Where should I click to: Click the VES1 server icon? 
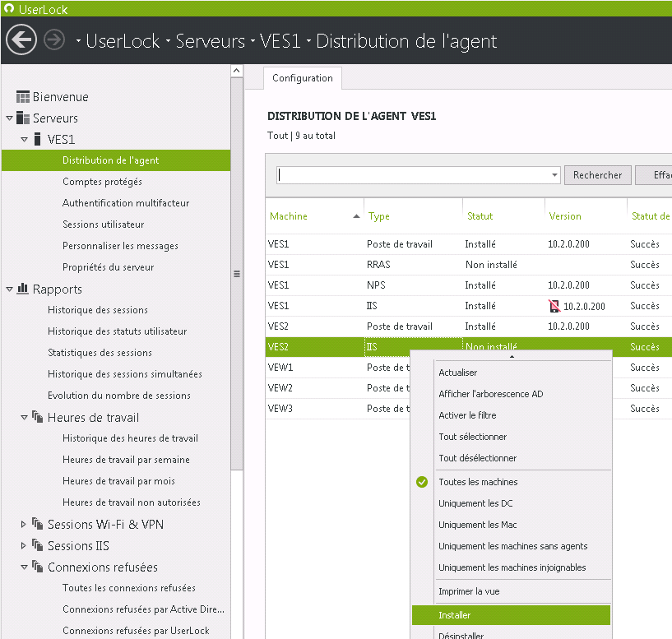coord(38,139)
